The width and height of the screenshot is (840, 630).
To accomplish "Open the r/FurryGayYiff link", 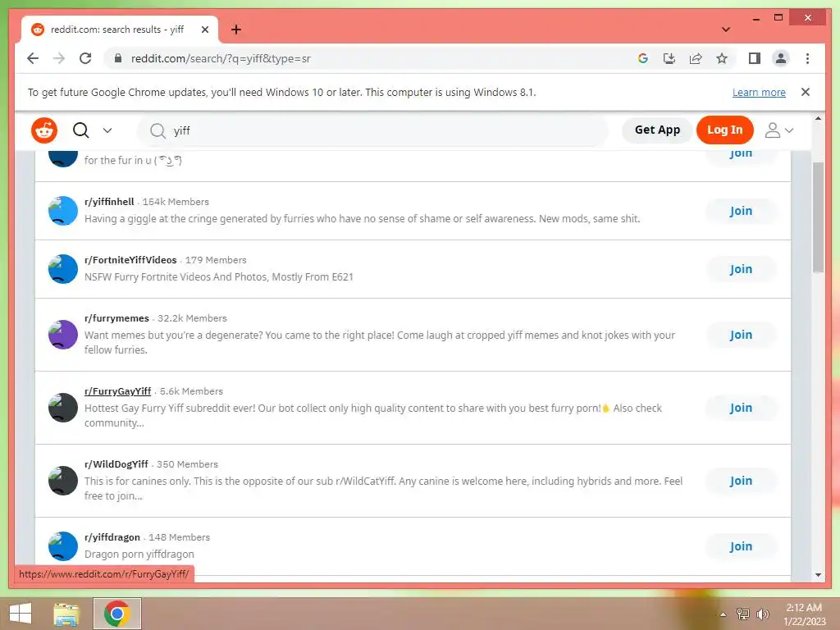I will pyautogui.click(x=117, y=391).
